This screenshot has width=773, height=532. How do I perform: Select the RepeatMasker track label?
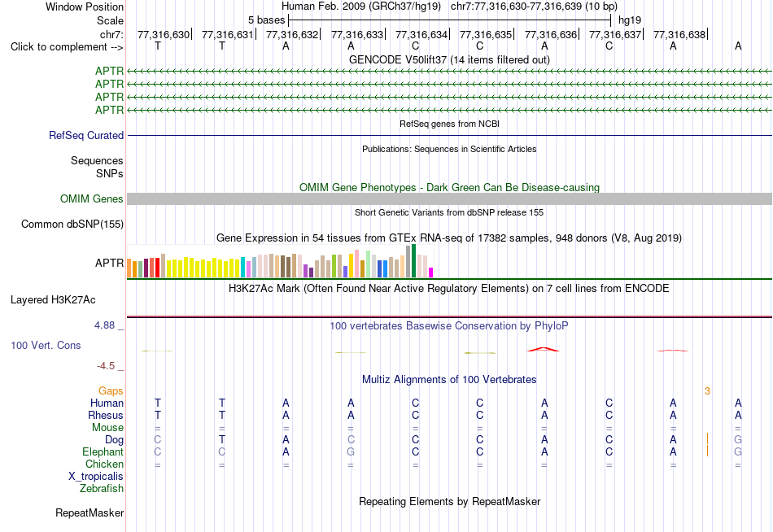pos(90,512)
